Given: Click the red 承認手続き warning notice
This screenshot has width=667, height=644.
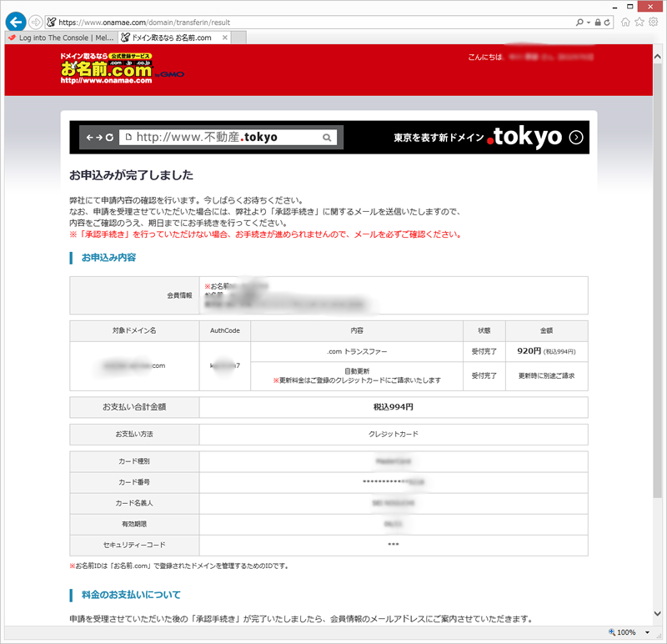Looking at the screenshot, I should [x=267, y=234].
